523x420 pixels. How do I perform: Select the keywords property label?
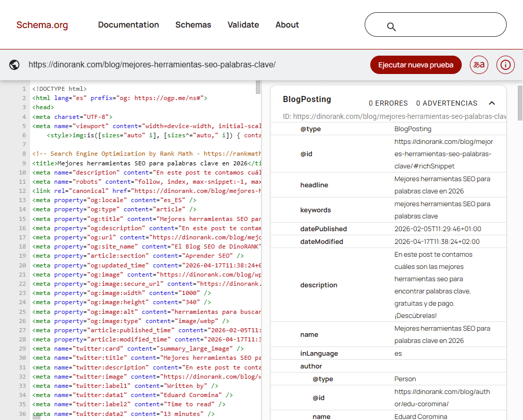click(316, 210)
